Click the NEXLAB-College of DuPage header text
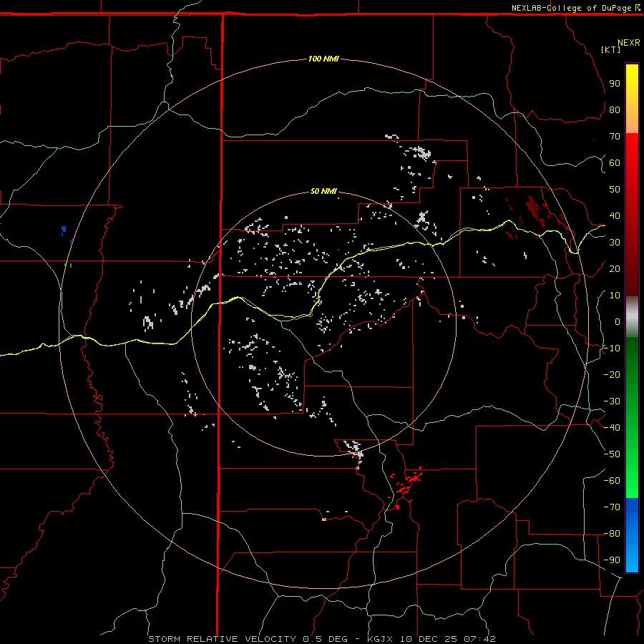Image resolution: width=644 pixels, height=644 pixels. 571,8
